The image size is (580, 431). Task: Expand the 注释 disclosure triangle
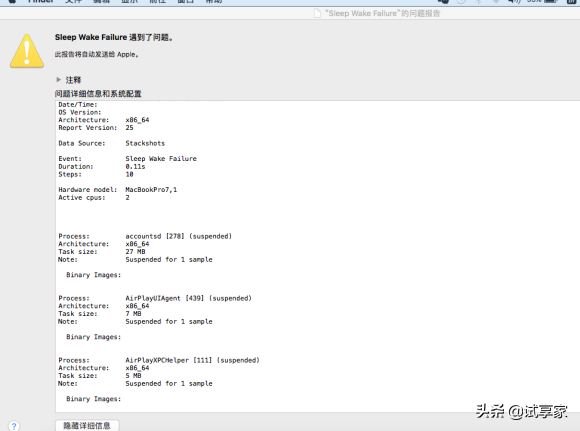[x=58, y=80]
